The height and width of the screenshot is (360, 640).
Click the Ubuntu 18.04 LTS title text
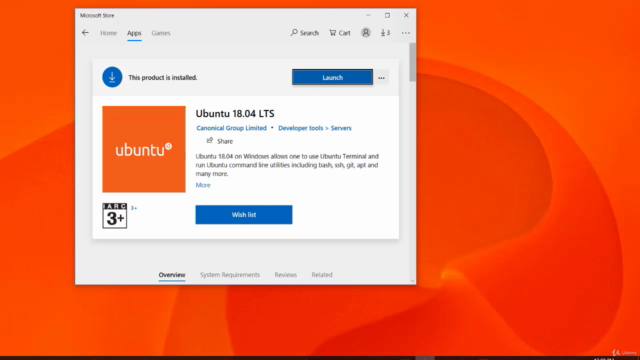tap(235, 113)
